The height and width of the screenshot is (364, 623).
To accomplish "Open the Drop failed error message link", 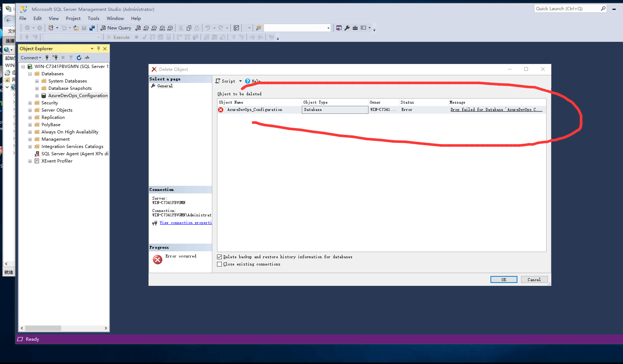I will click(496, 110).
